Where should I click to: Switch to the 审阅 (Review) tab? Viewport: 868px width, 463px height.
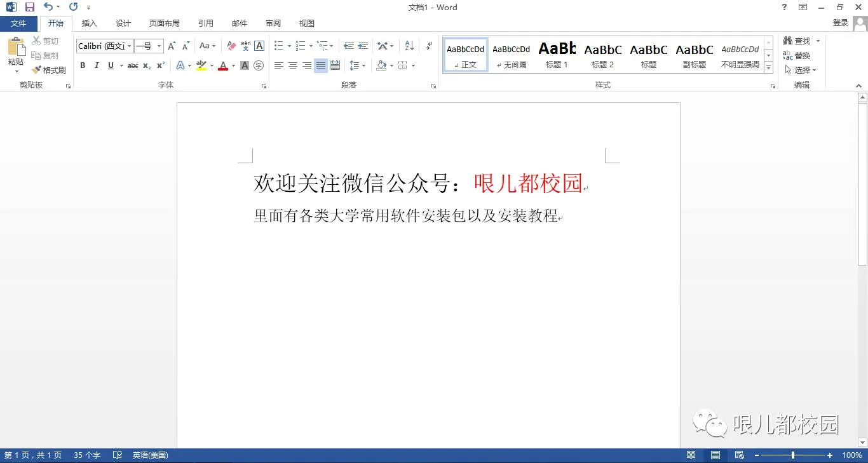point(273,23)
